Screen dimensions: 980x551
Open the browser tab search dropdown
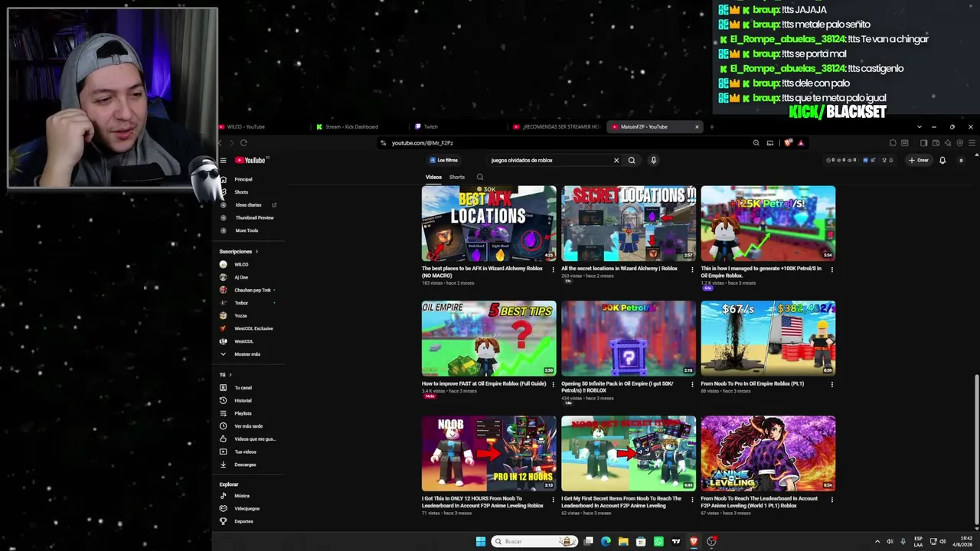pyautogui.click(x=919, y=127)
